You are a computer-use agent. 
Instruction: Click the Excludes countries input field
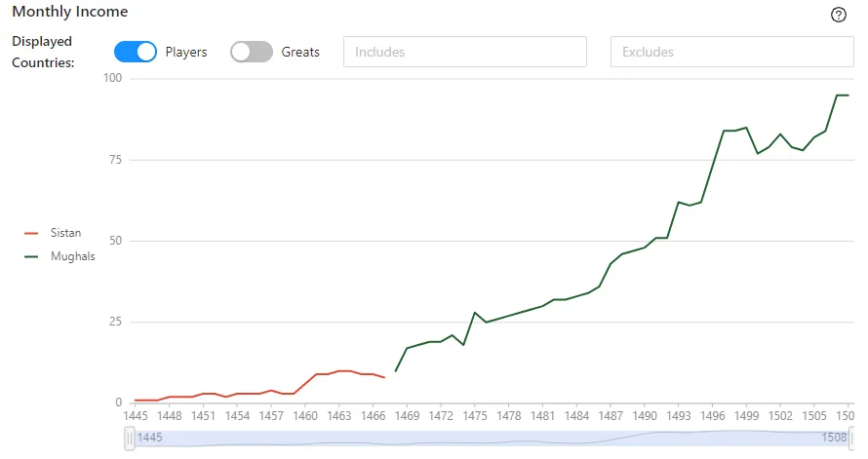[x=731, y=52]
